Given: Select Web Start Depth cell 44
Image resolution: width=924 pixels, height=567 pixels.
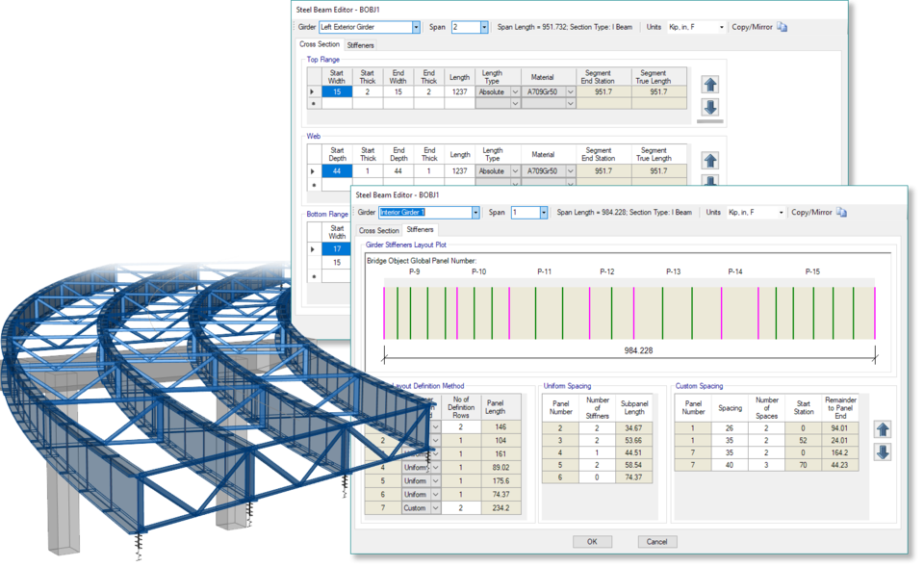Looking at the screenshot, I should pos(337,171).
